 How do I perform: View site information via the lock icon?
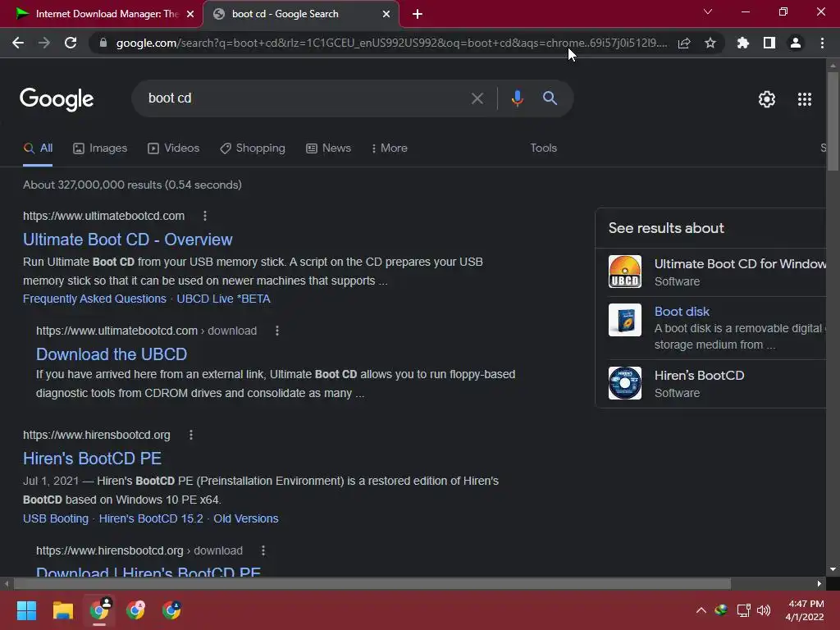click(x=103, y=43)
